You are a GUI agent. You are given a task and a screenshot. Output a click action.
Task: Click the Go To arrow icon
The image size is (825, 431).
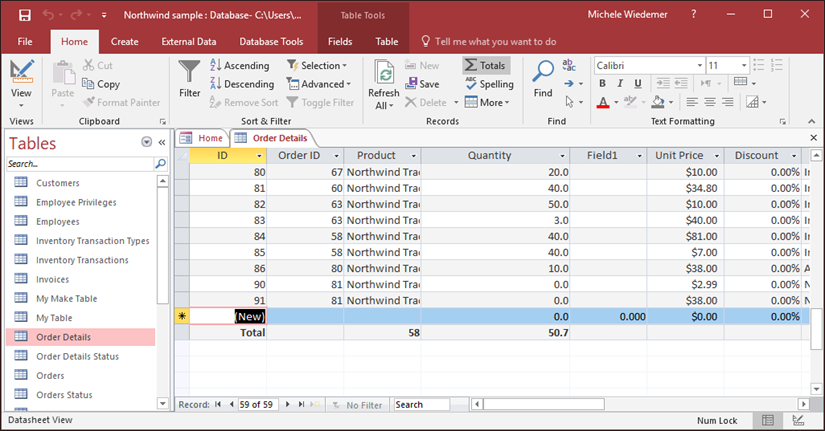tap(569, 84)
